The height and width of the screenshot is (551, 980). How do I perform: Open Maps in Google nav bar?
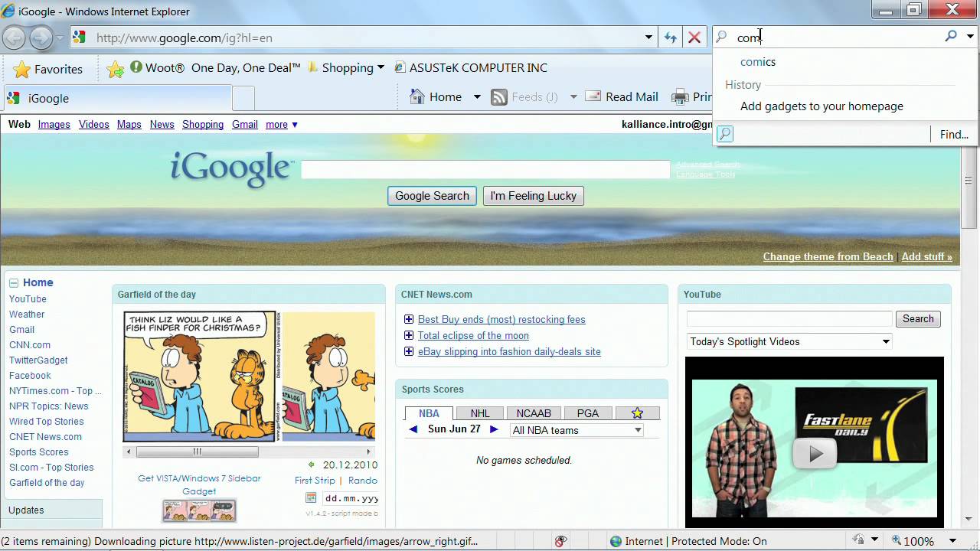pyautogui.click(x=129, y=125)
